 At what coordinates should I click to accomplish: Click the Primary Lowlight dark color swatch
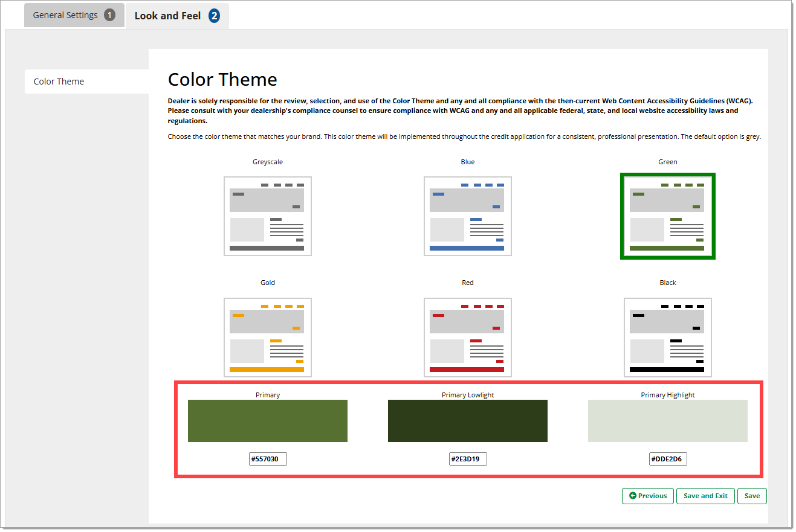tap(467, 421)
